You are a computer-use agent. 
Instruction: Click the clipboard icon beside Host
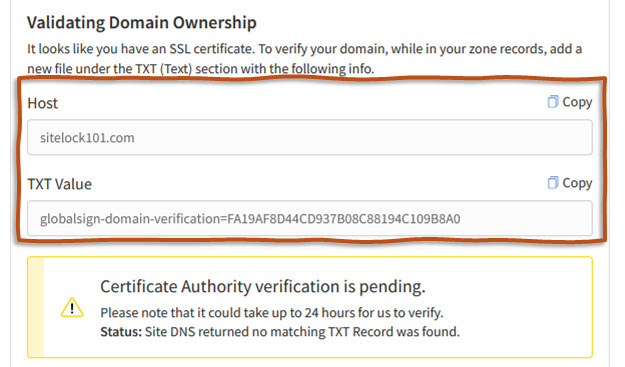[552, 102]
